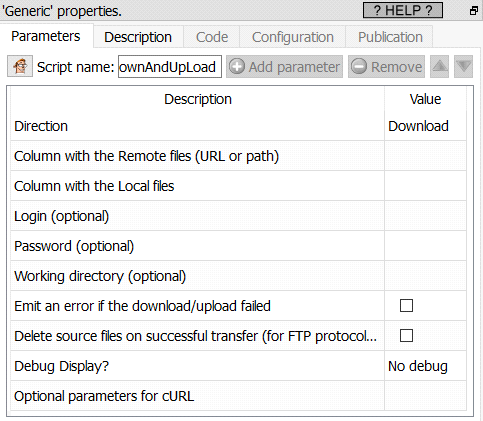
Task: Open the Direction value Download dropdown
Action: tap(425, 126)
